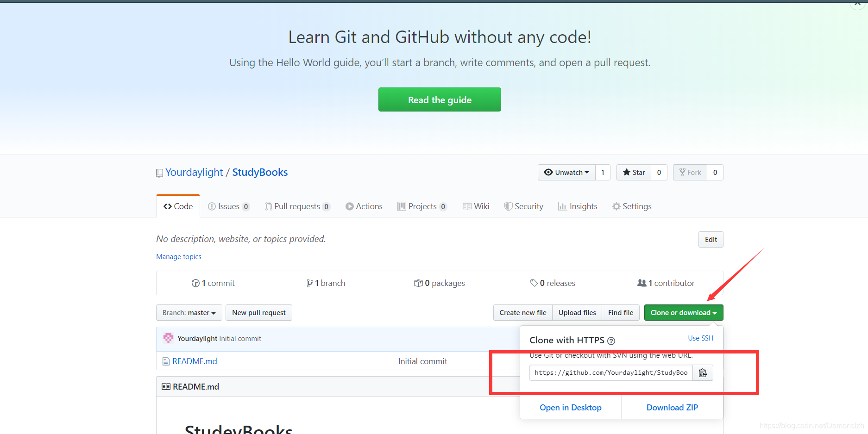This screenshot has height=434, width=868.
Task: Click the repository book icon beside Yourdaylight
Action: point(159,173)
